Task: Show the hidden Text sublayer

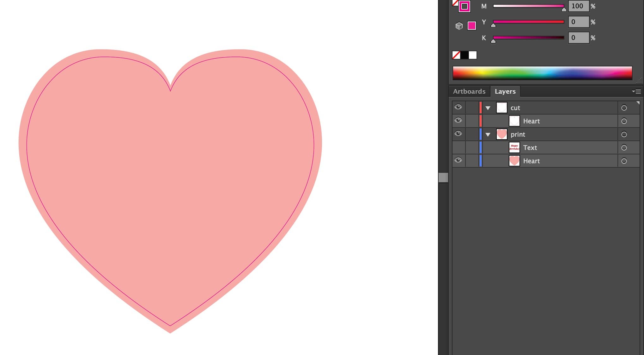Action: coord(458,148)
